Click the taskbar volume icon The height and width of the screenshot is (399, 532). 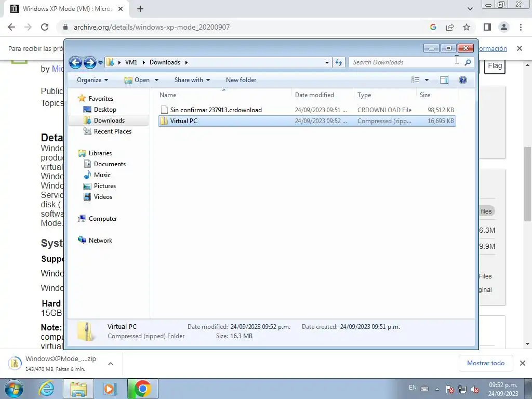coord(475,390)
